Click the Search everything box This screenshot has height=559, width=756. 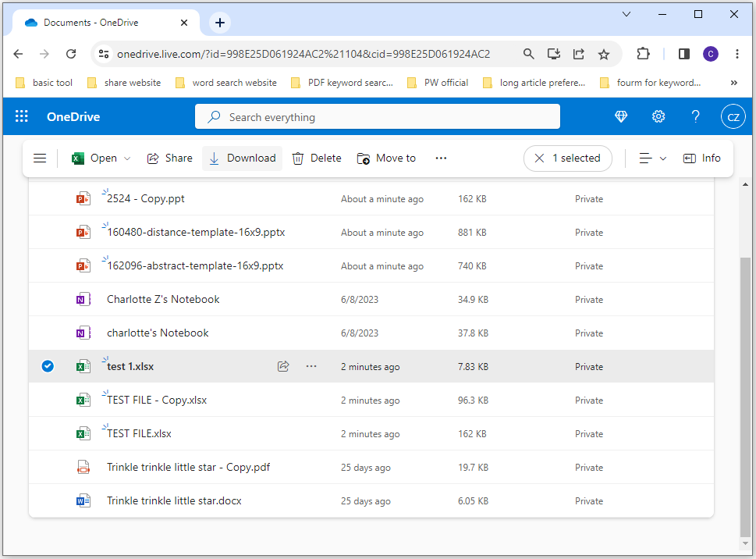tap(378, 117)
